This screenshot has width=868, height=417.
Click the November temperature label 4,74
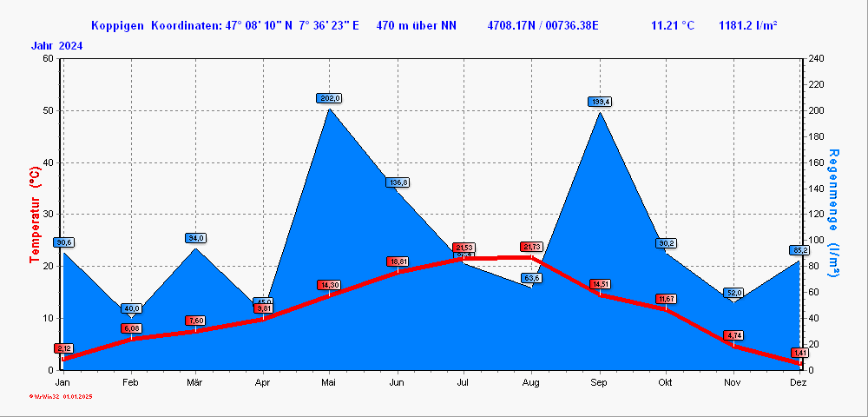pos(733,335)
